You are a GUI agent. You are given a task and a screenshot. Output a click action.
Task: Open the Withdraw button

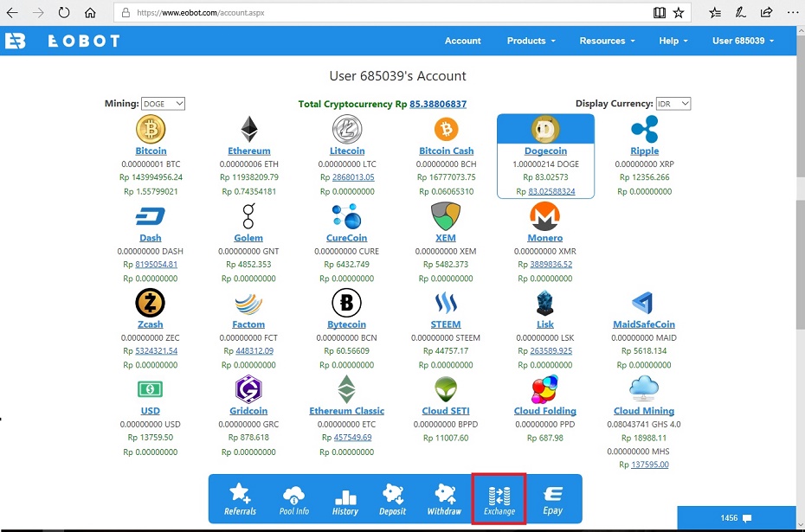click(x=445, y=499)
